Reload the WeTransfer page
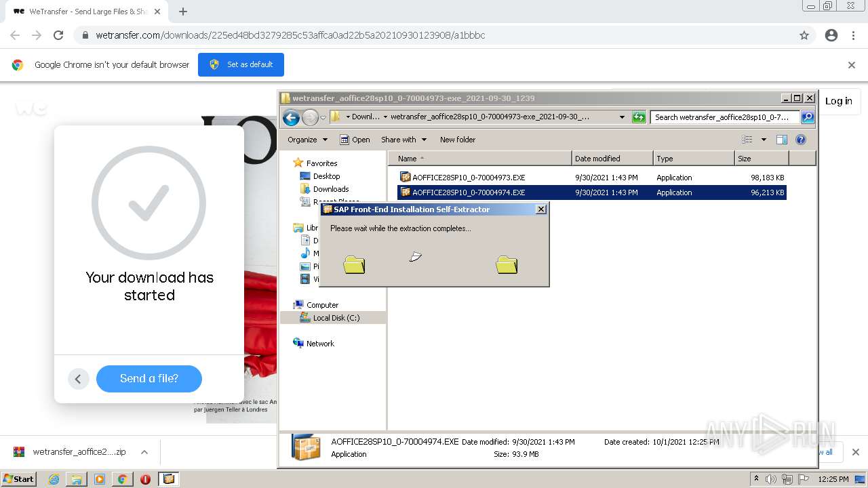 click(x=58, y=35)
